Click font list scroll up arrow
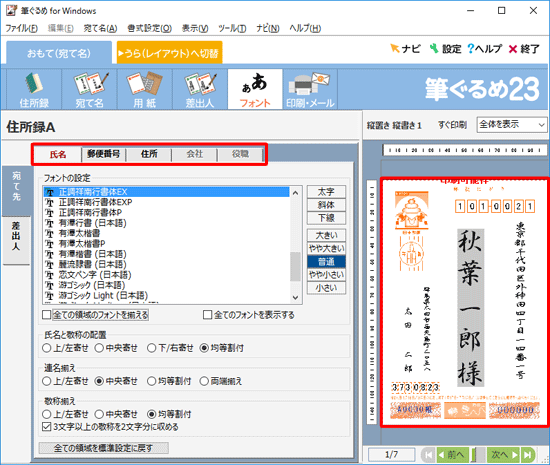 (295, 193)
